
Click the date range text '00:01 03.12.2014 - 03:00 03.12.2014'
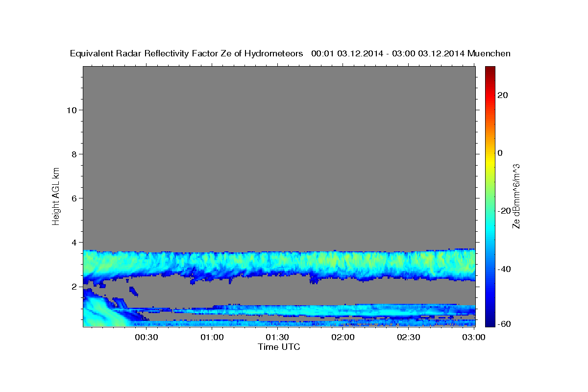point(388,54)
